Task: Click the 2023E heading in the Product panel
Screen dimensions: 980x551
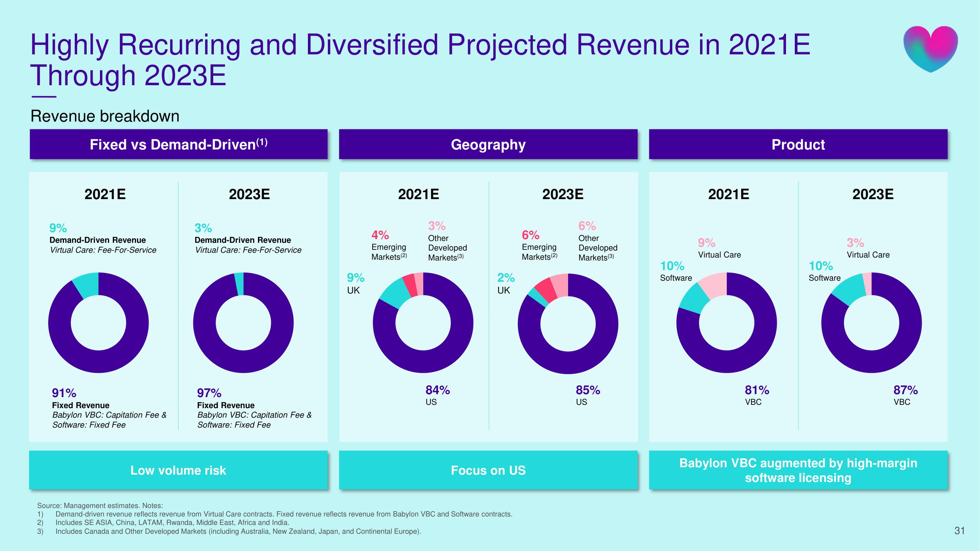Action: click(873, 194)
